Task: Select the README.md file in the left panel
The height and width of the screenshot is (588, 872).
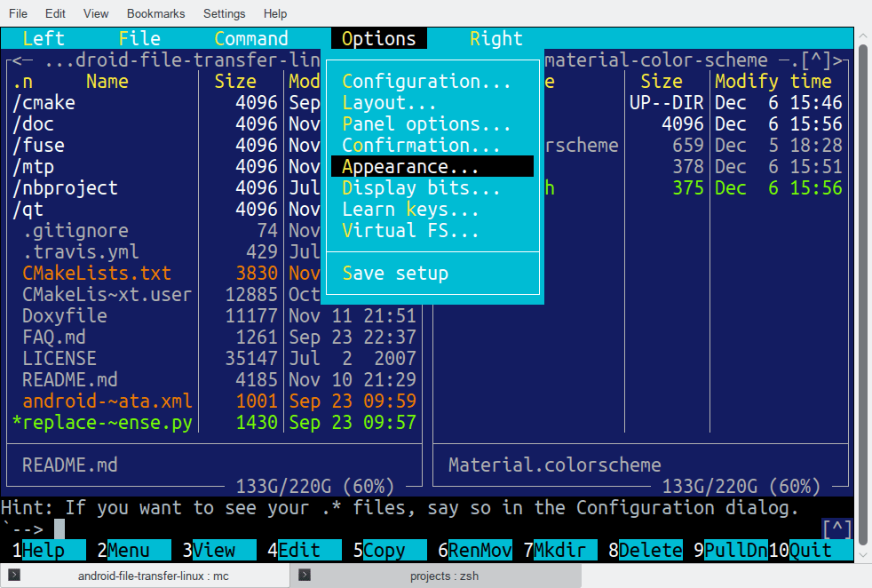Action: tap(69, 379)
